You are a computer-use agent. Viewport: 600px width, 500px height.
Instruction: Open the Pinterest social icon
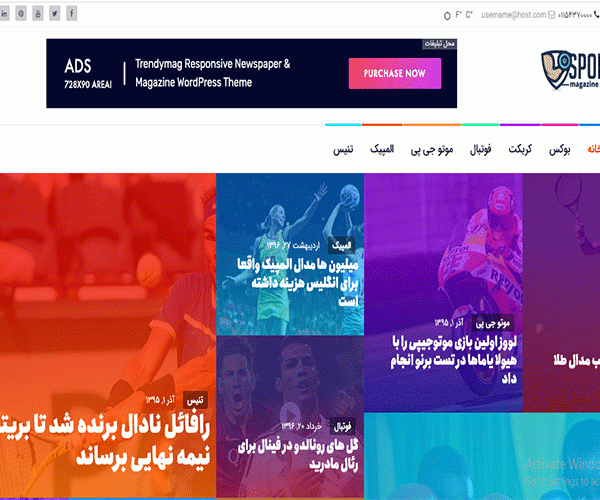click(21, 14)
